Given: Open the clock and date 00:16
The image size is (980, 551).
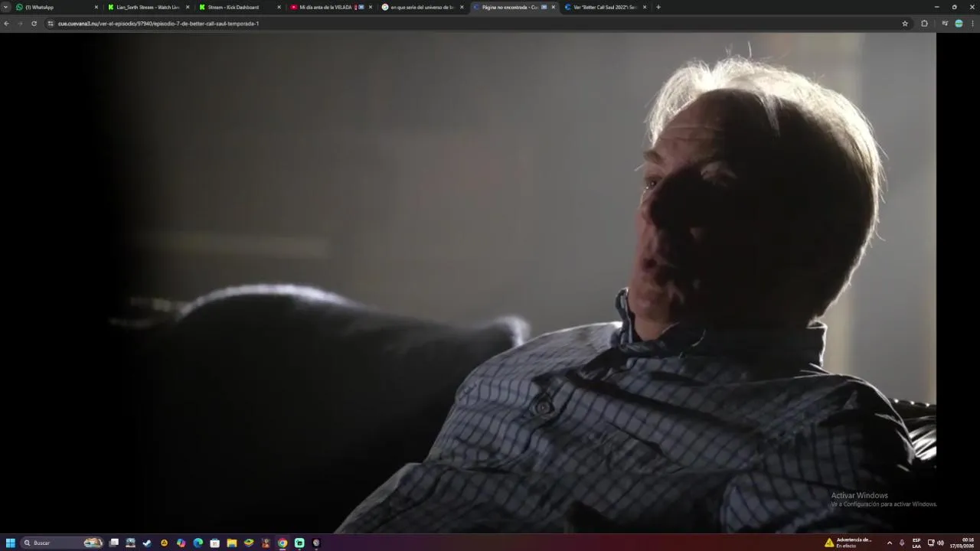Looking at the screenshot, I should 962,543.
